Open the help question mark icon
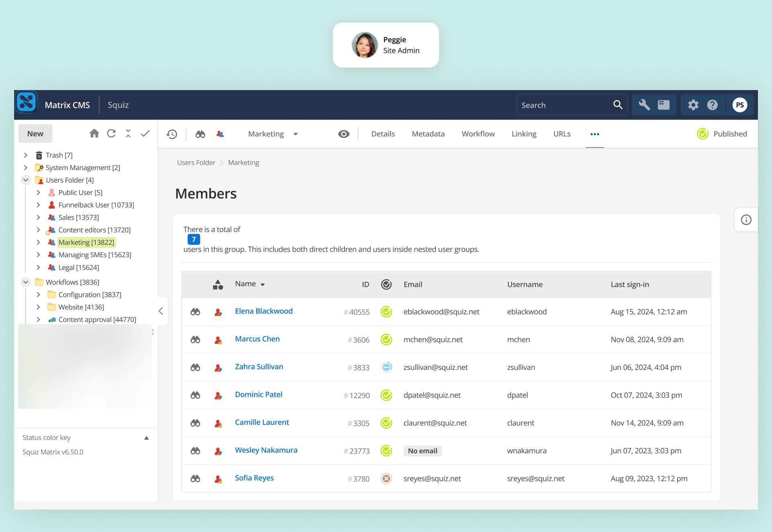The width and height of the screenshot is (772, 532). tap(712, 105)
